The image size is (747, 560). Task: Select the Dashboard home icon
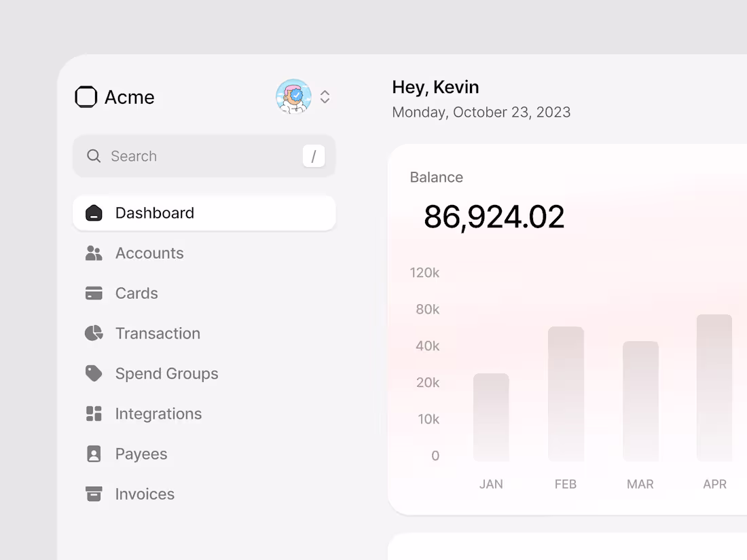pos(93,212)
